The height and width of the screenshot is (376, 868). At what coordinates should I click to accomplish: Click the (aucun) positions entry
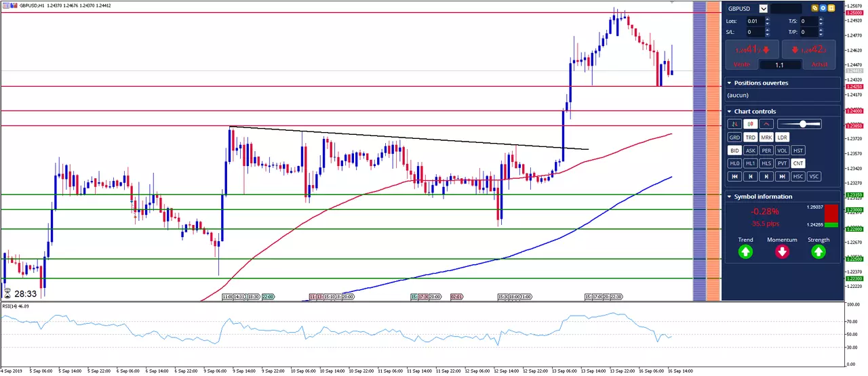pos(738,96)
